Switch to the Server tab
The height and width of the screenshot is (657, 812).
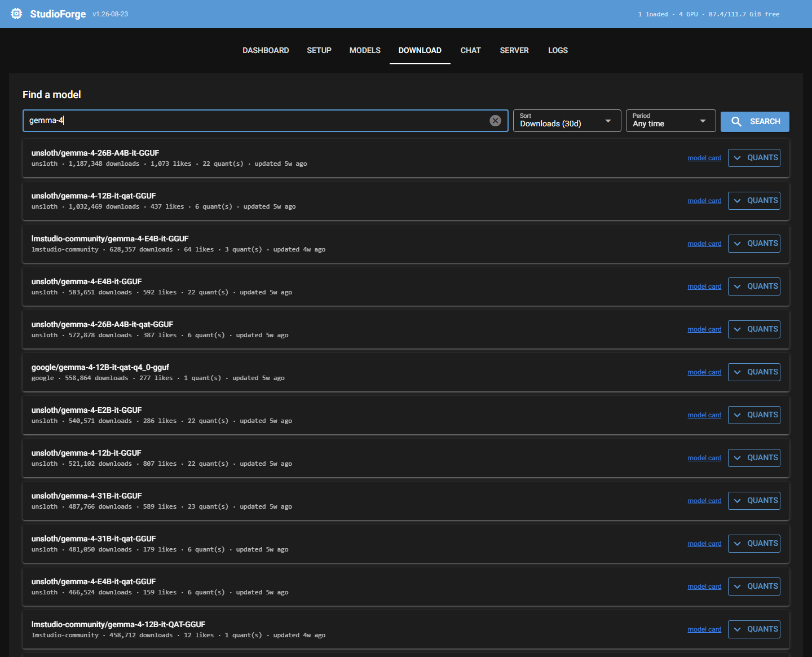click(x=514, y=50)
